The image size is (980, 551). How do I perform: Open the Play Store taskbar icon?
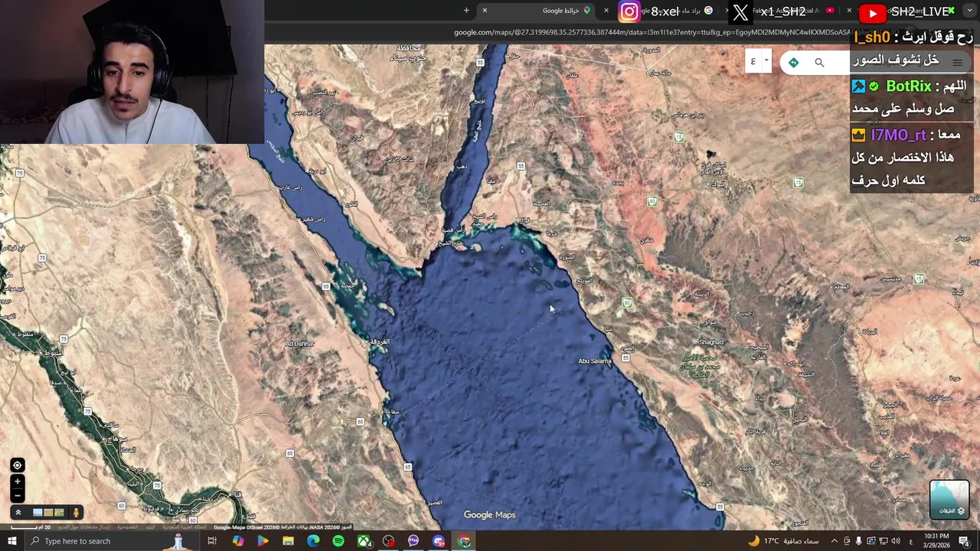(x=263, y=541)
